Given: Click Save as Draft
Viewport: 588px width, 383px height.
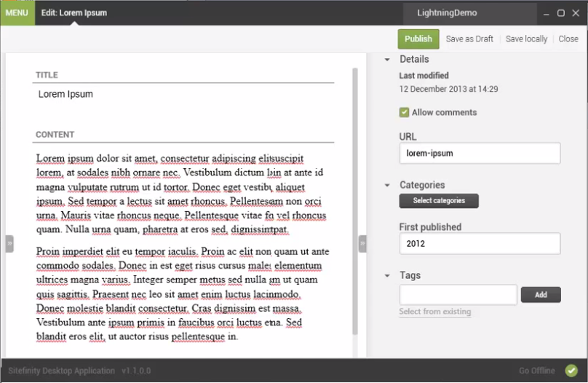Looking at the screenshot, I should point(469,39).
